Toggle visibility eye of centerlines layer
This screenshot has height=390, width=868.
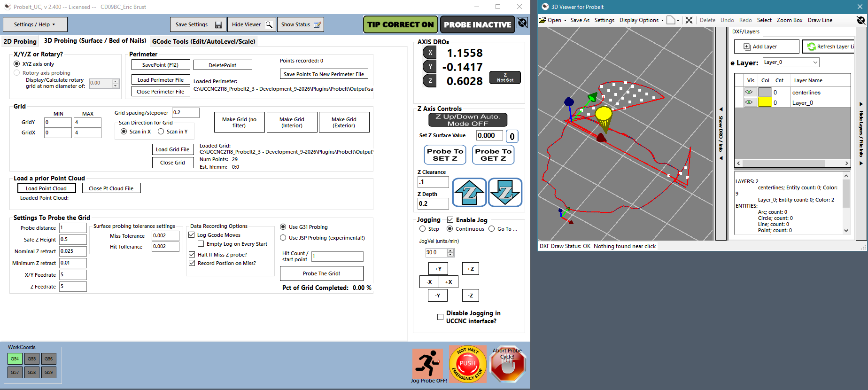coord(749,92)
